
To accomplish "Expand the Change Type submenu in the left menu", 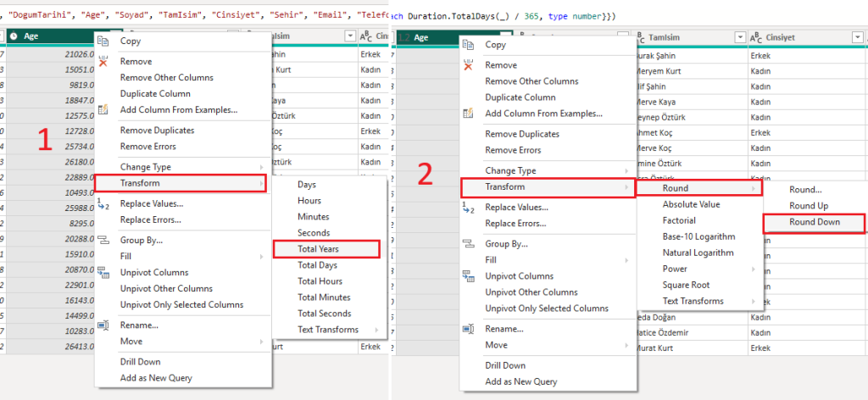I will 262,167.
